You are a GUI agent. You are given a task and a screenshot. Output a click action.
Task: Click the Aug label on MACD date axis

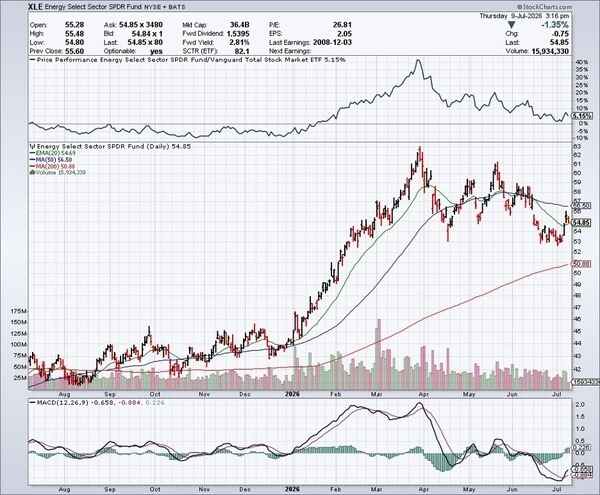65,489
